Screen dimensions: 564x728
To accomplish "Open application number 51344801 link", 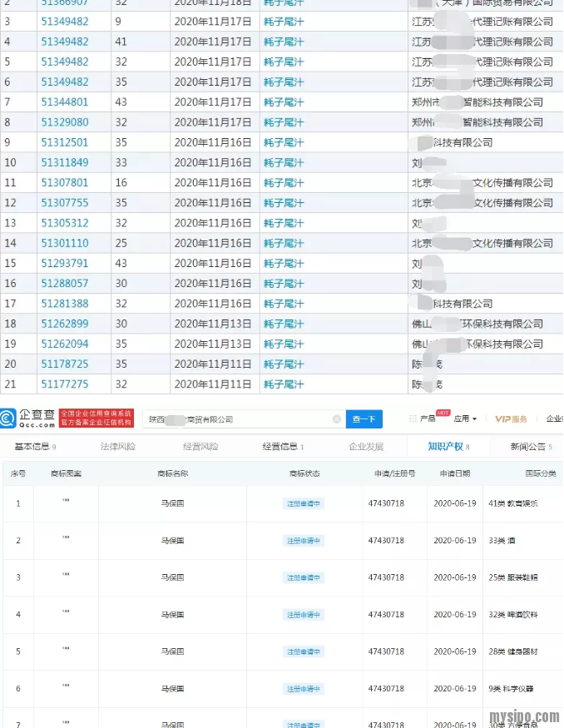I will coord(65,102).
